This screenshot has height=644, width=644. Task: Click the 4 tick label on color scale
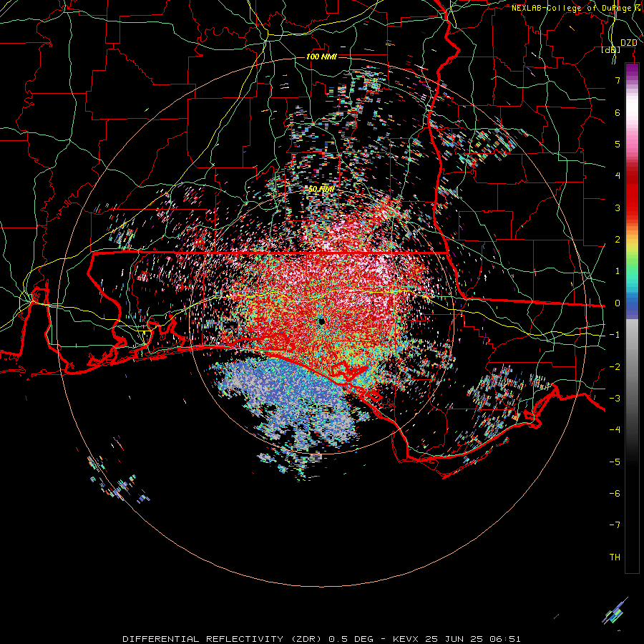(618, 176)
